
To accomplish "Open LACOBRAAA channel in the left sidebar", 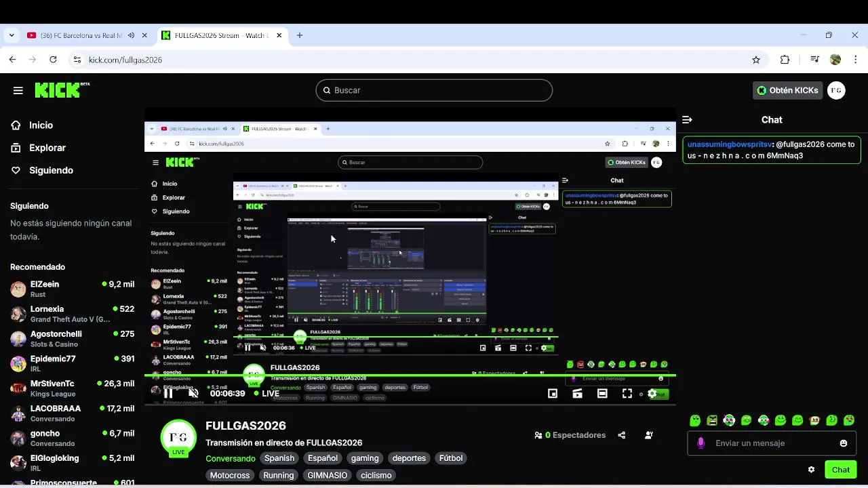I will click(72, 413).
